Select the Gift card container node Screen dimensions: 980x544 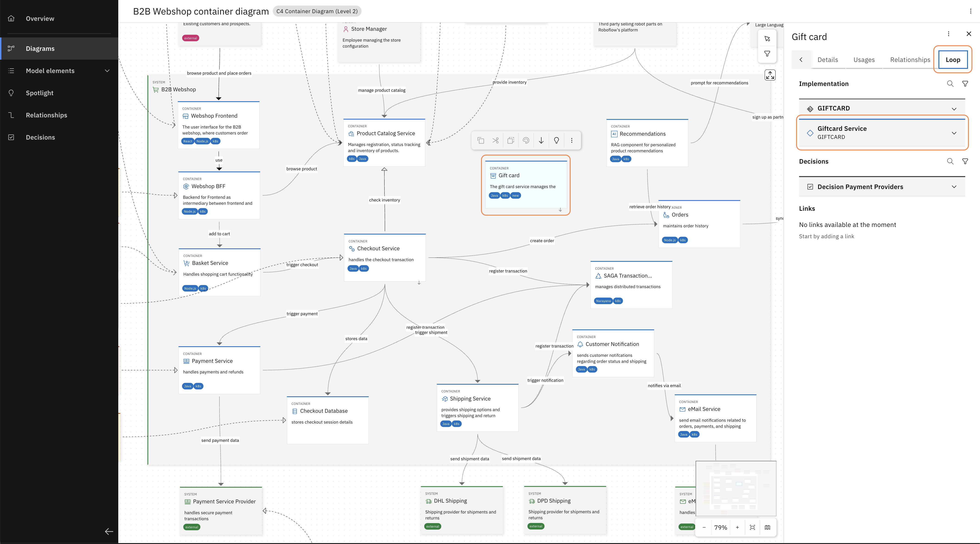pyautogui.click(x=526, y=185)
